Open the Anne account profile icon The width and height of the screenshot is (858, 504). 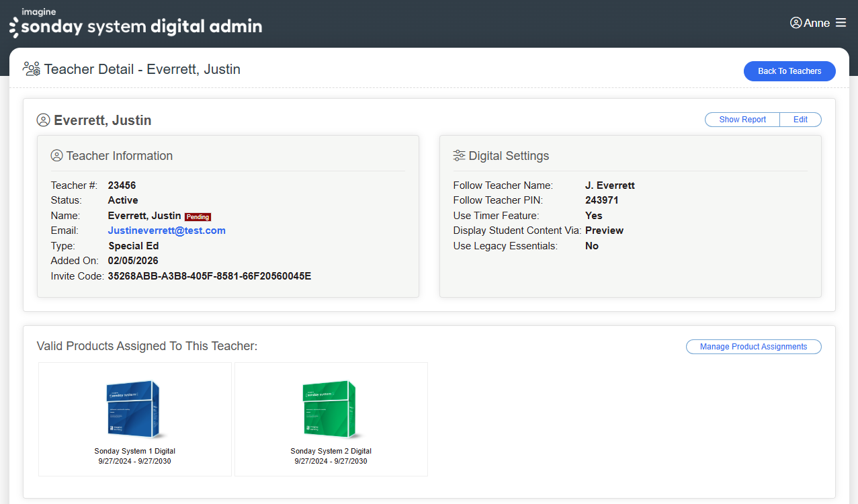[x=795, y=22]
